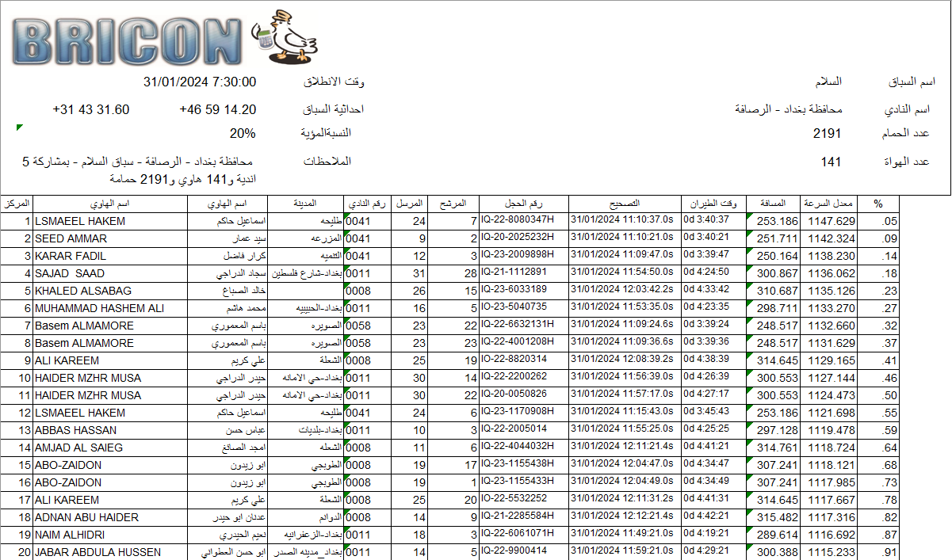Click the pigeon count value 2191
The width and height of the screenshot is (952, 560).
pyautogui.click(x=827, y=133)
